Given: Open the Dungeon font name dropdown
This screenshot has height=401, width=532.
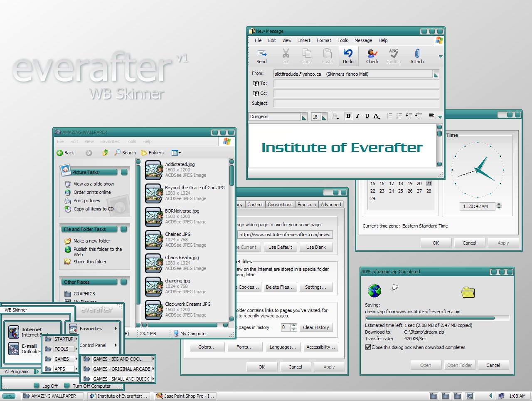Looking at the screenshot, I should pyautogui.click(x=304, y=117).
